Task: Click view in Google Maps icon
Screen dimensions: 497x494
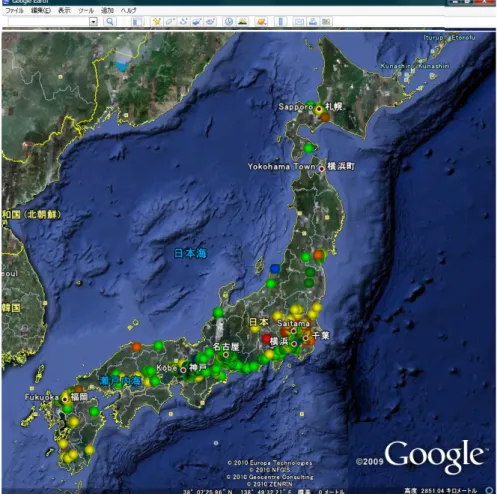Action: (326, 22)
